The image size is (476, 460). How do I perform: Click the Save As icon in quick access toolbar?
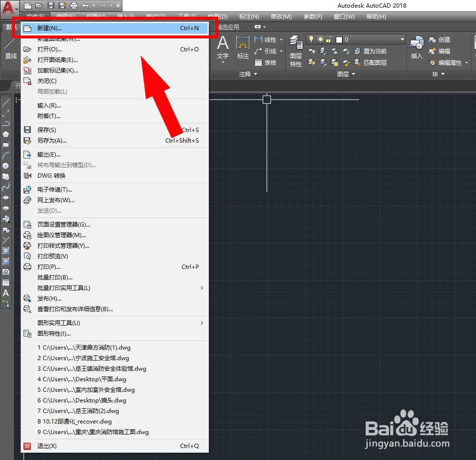(x=62, y=5)
